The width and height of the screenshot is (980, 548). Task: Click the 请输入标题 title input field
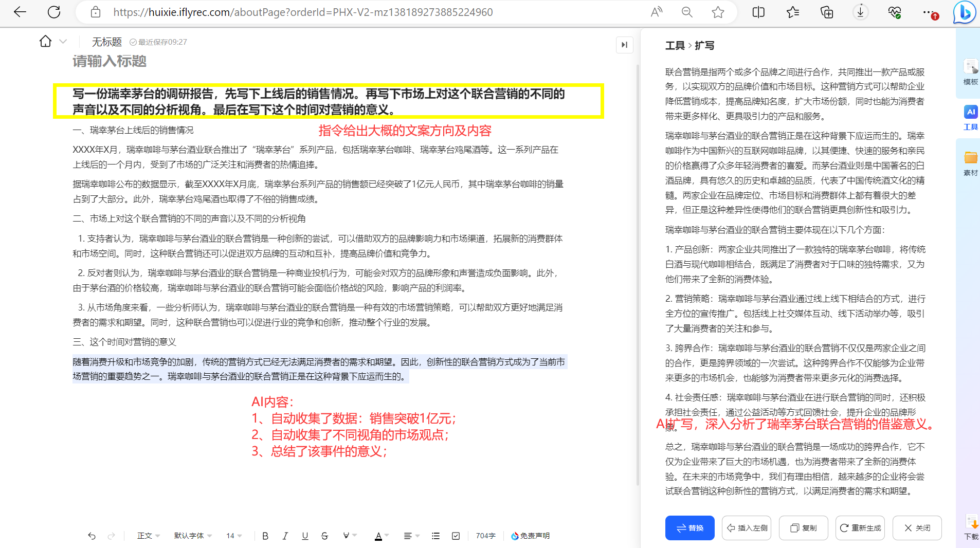pyautogui.click(x=110, y=61)
